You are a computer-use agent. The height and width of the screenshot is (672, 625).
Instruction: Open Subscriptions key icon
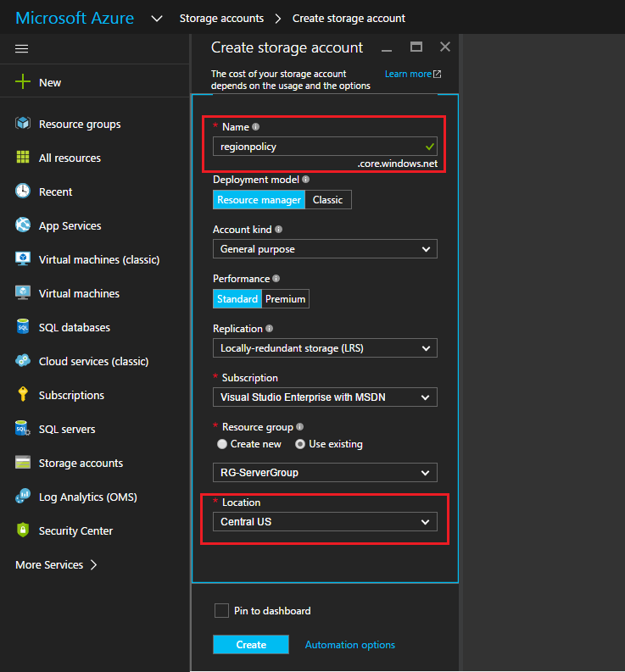point(23,394)
